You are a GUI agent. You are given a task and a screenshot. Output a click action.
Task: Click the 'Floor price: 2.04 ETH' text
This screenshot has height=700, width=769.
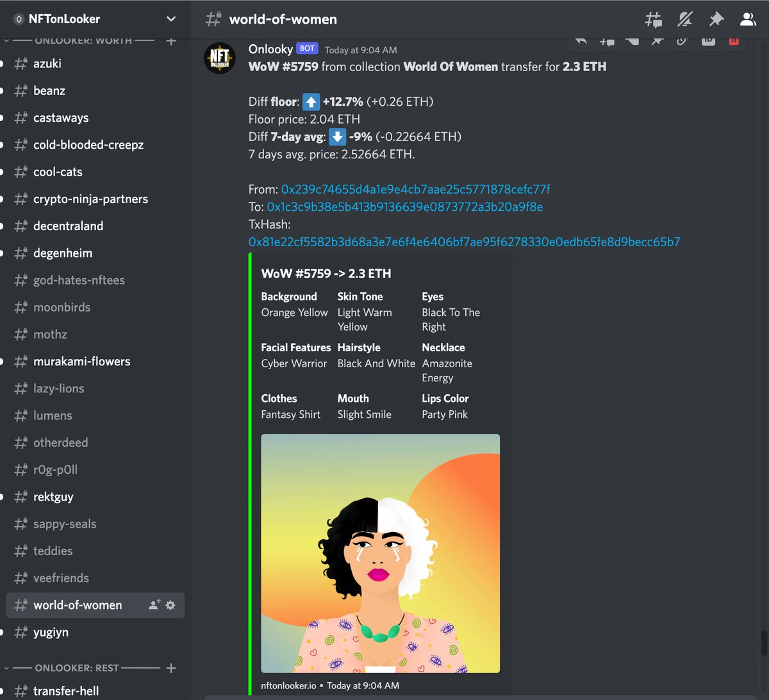(304, 119)
